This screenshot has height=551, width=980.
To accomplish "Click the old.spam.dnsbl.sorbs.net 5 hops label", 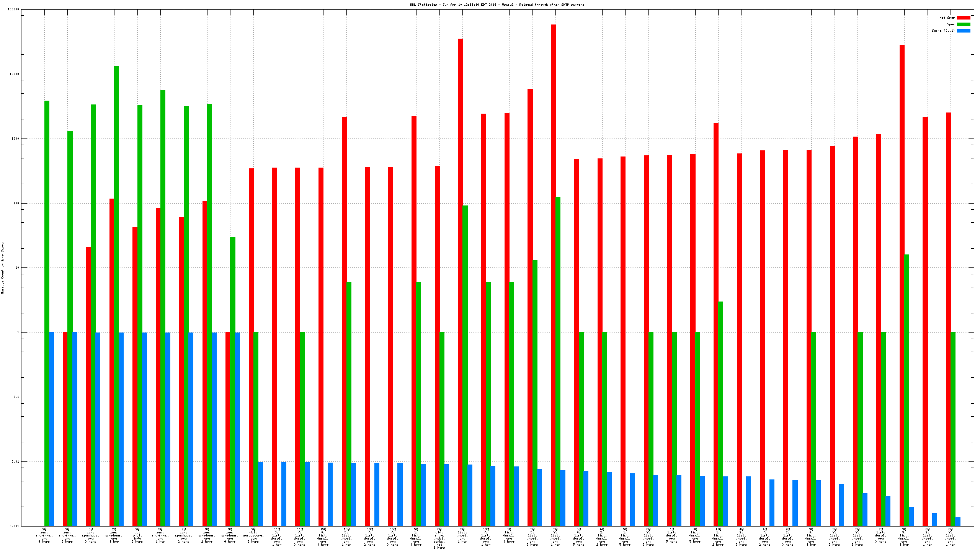I will (x=439, y=538).
